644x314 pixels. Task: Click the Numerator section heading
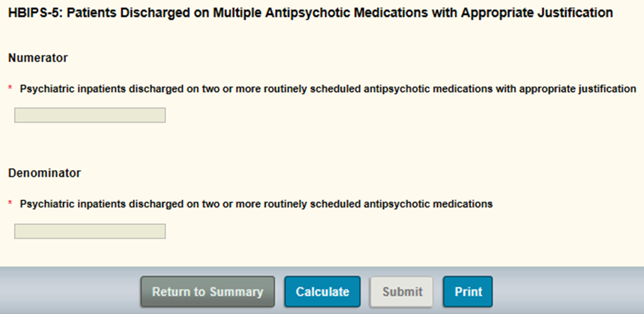[38, 58]
